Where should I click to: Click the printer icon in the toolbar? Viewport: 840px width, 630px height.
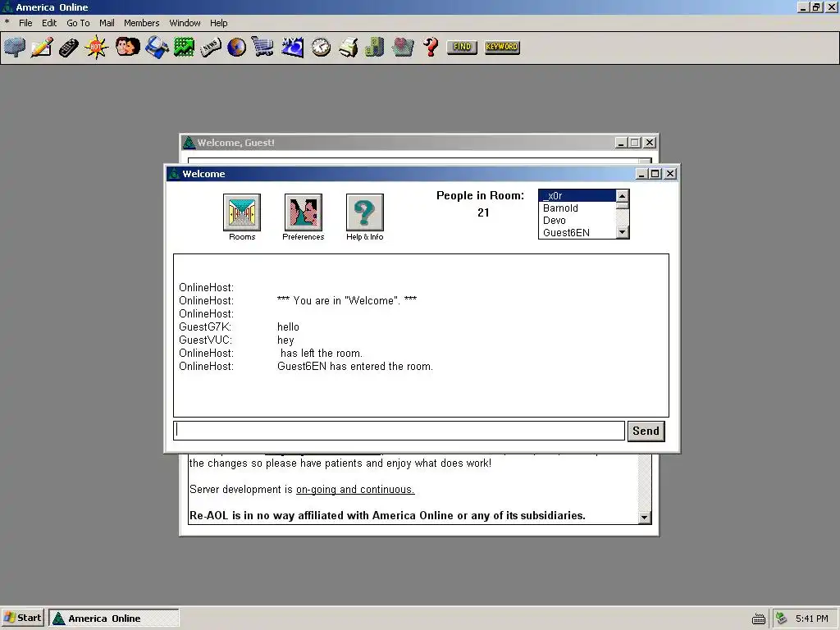click(348, 47)
